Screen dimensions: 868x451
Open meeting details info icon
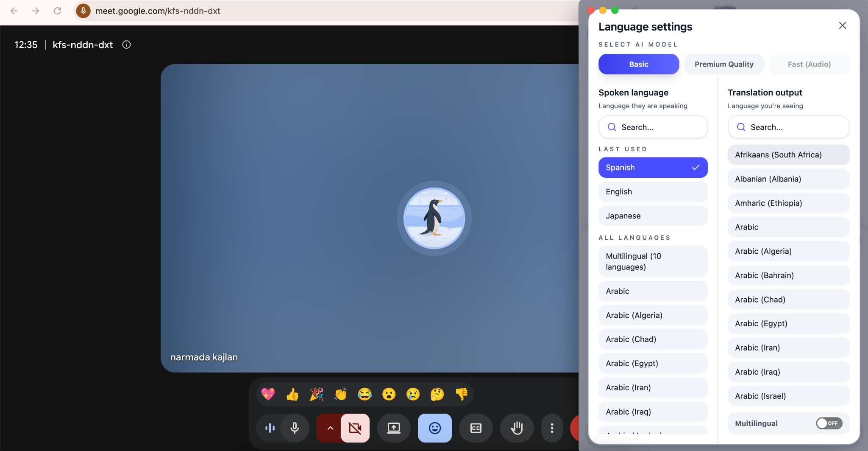tap(126, 45)
